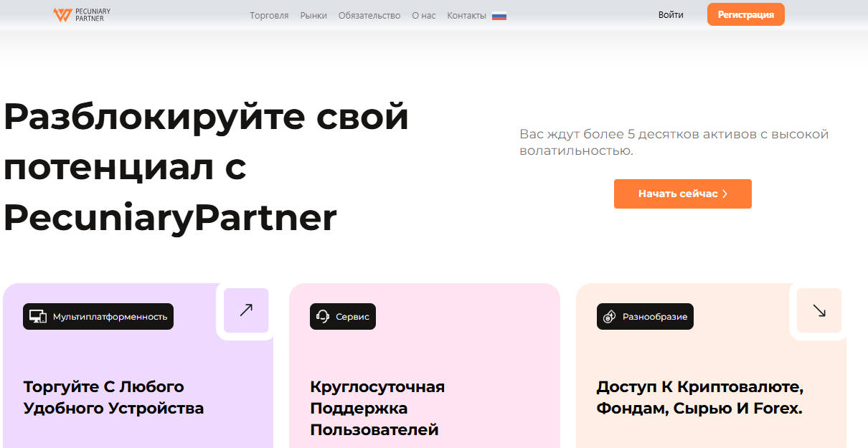Click the coins icon beside Разнообразие
This screenshot has width=868, height=448.
(610, 316)
